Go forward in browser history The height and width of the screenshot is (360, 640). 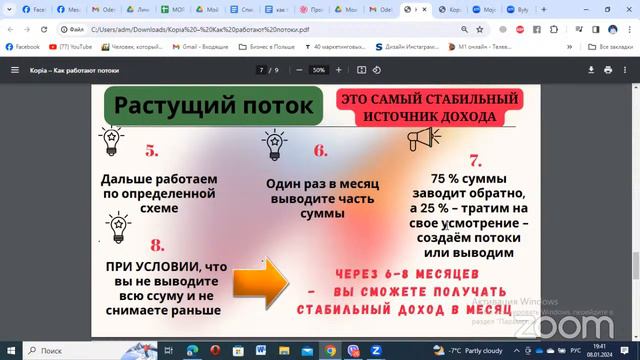[x=27, y=29]
